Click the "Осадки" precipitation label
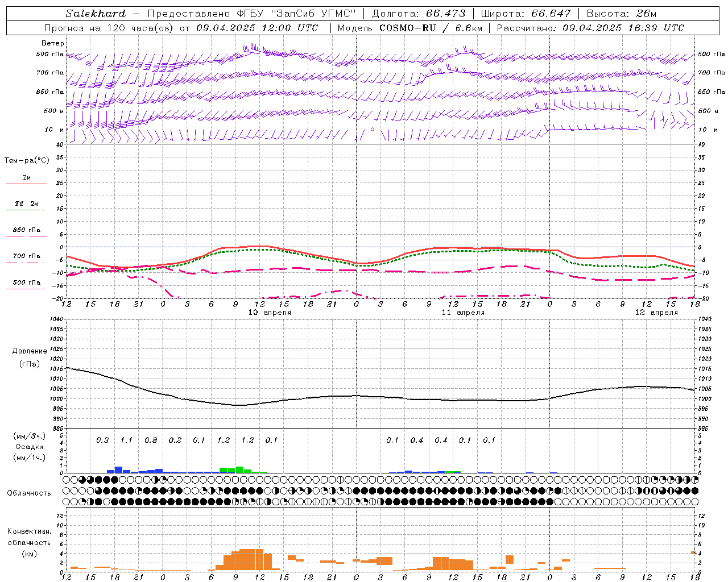Image resolution: width=728 pixels, height=582 pixels. (29, 447)
